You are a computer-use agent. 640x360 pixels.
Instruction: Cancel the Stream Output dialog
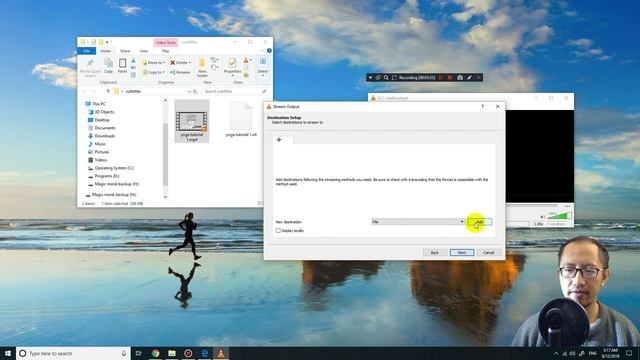click(489, 253)
